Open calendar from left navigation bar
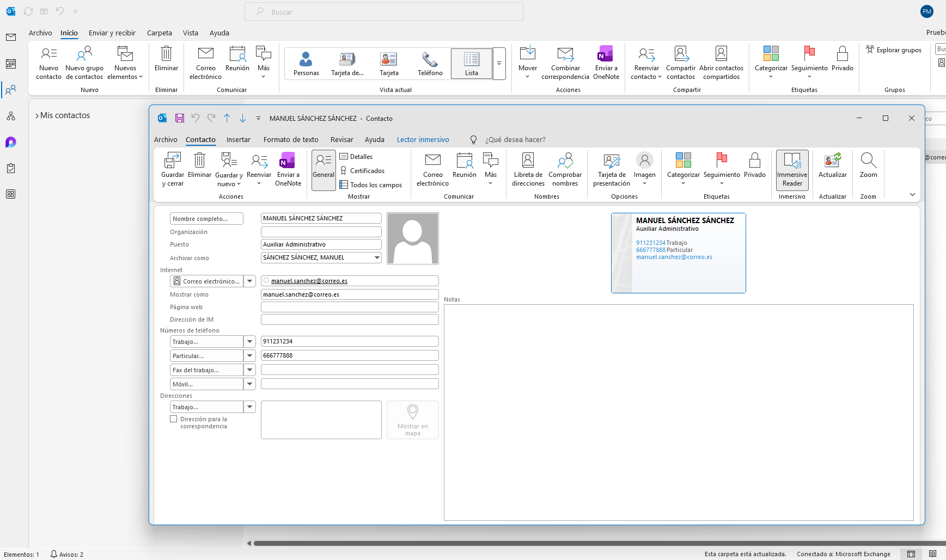The width and height of the screenshot is (946, 560). [11, 64]
